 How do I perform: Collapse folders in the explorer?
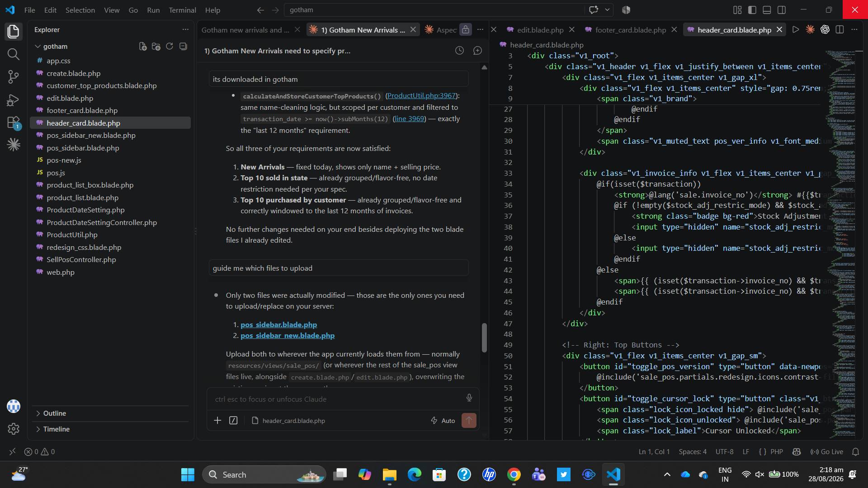183,46
